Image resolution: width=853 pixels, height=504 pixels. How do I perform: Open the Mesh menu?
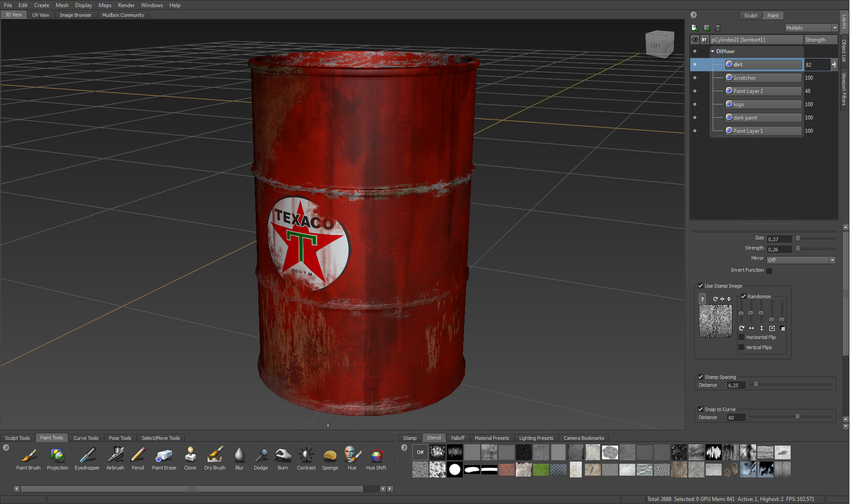click(62, 5)
